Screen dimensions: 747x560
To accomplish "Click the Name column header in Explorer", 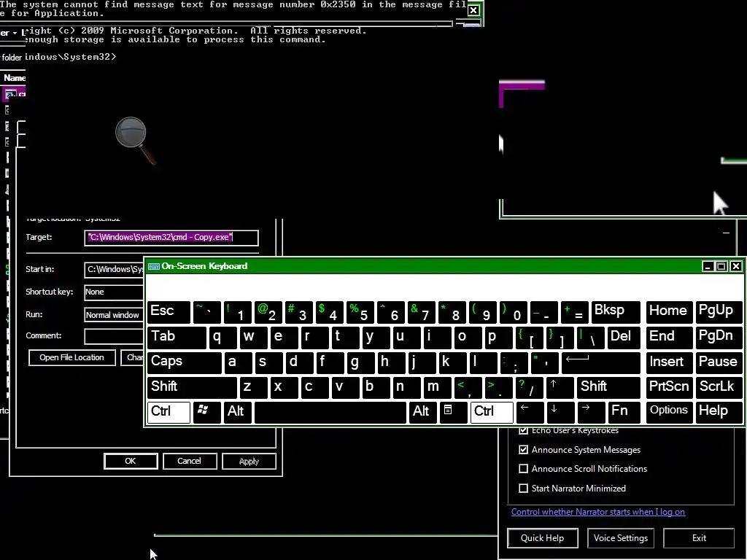I will [x=14, y=78].
